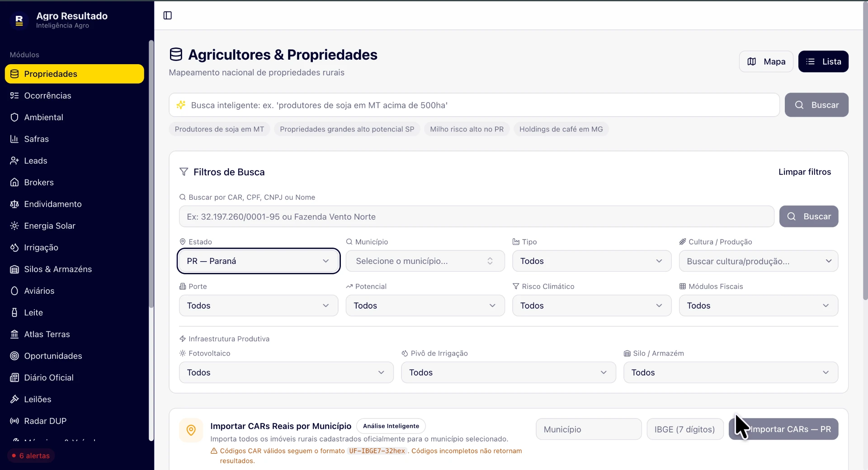868x470 pixels.
Task: Click the Importar CARs — PR button
Action: point(783,429)
